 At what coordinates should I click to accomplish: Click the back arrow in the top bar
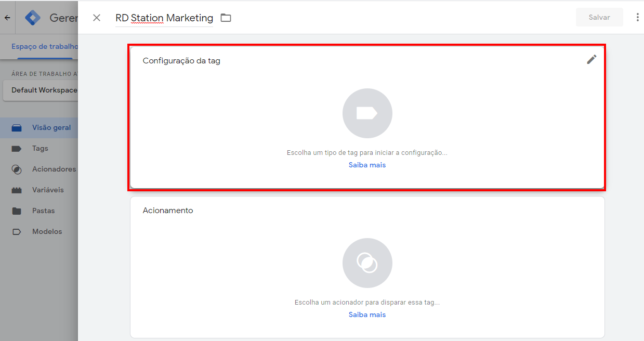7,17
